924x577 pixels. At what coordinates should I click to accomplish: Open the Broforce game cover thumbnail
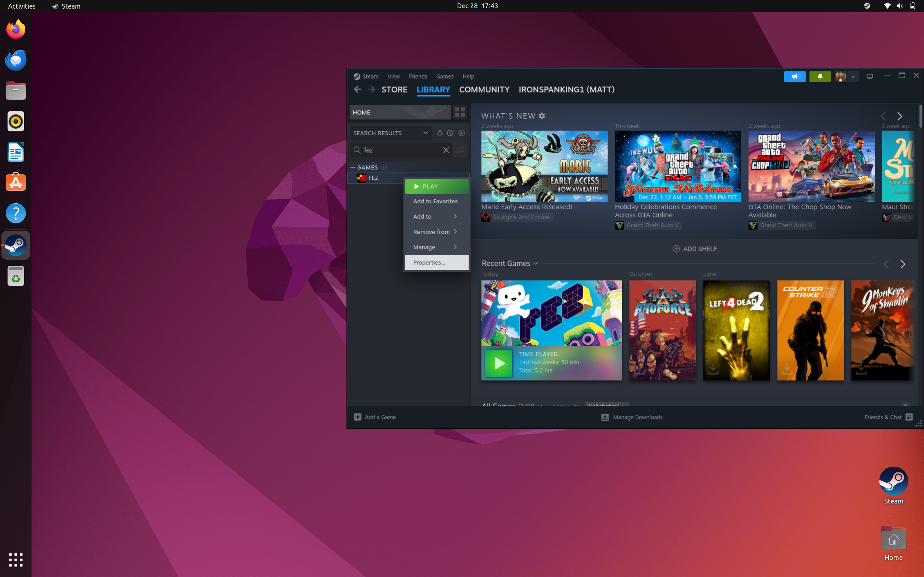pyautogui.click(x=662, y=330)
